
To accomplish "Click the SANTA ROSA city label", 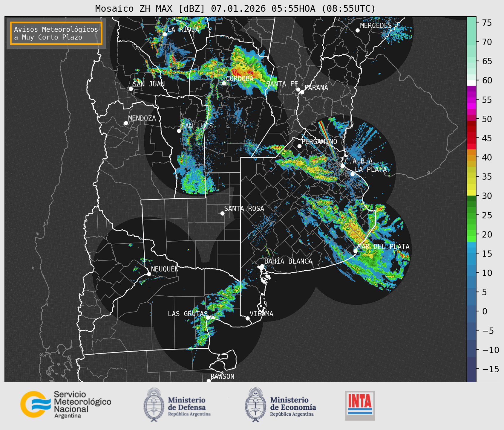I will (x=244, y=208).
